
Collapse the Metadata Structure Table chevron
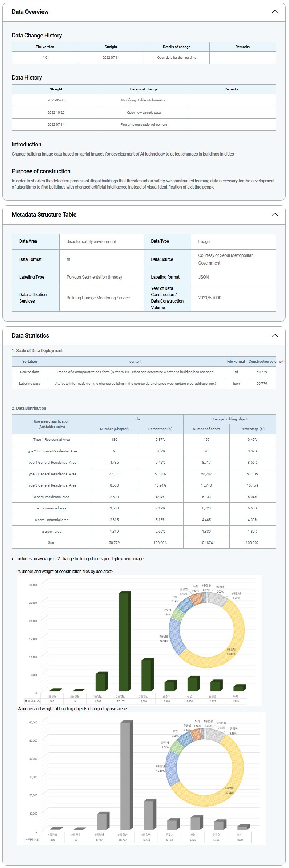[x=274, y=214]
